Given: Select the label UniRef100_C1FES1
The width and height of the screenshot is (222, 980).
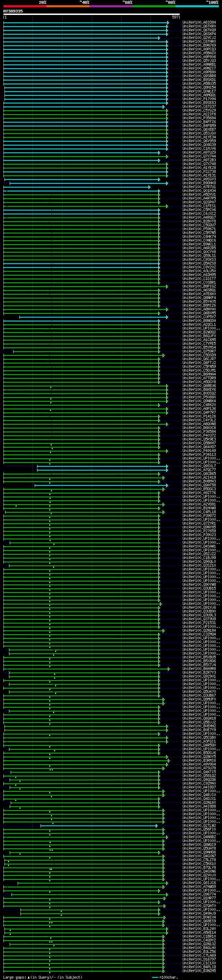Looking at the screenshot, I should (199, 206).
